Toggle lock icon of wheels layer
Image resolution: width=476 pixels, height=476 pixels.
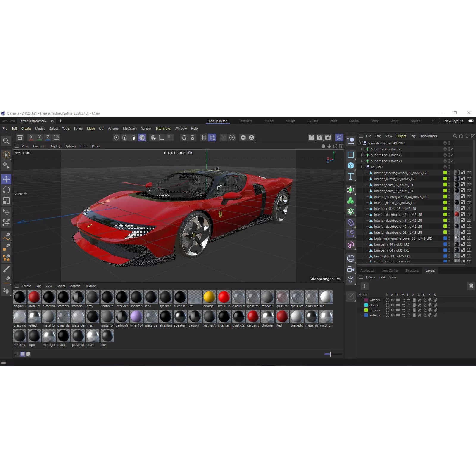[x=408, y=300]
